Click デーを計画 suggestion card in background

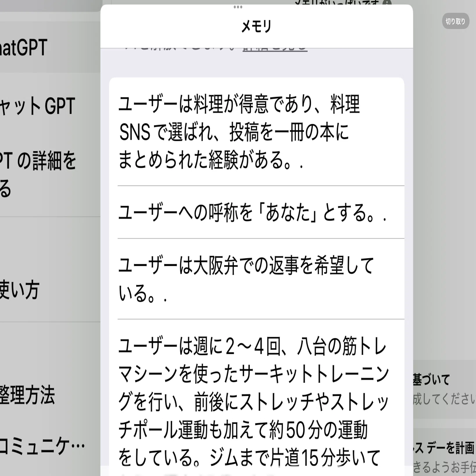444,452
